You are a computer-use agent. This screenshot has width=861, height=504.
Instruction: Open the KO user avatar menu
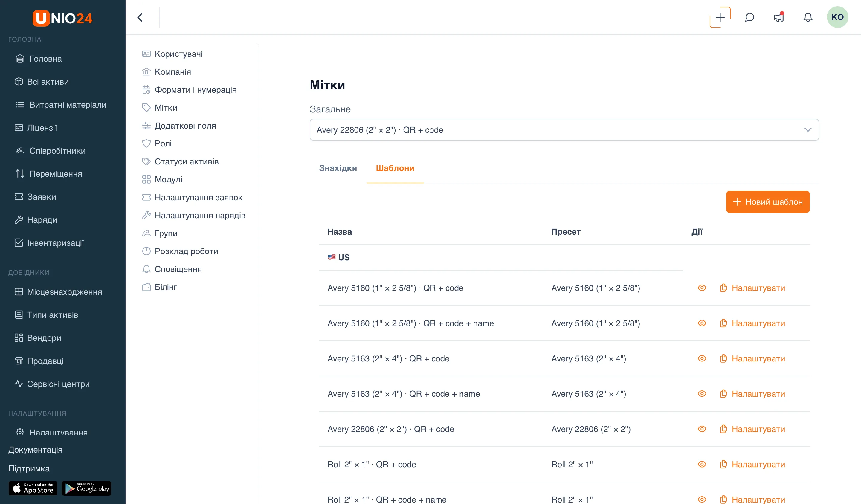(837, 17)
